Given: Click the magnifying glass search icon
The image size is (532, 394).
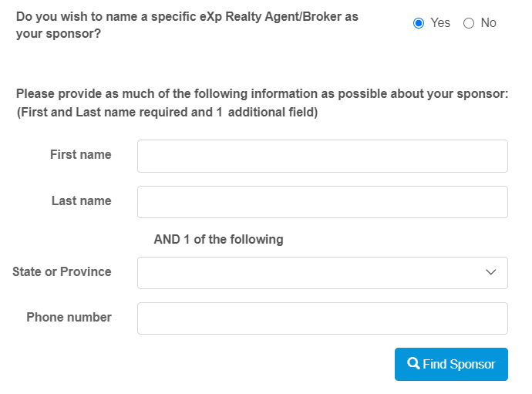Looking at the screenshot, I should tap(414, 364).
